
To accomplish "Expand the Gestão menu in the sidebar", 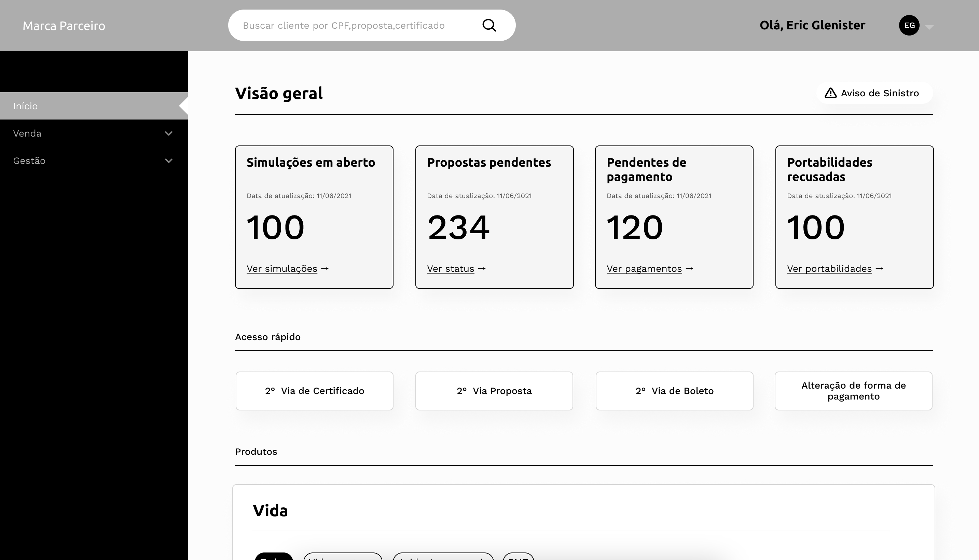I will coord(168,160).
